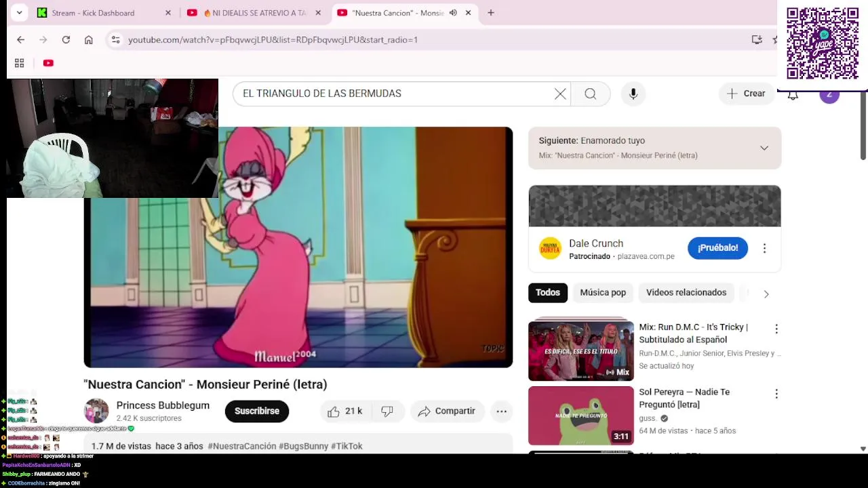This screenshot has width=868, height=488.
Task: Click the ¡Pruébalo! ad button
Action: coord(718,248)
